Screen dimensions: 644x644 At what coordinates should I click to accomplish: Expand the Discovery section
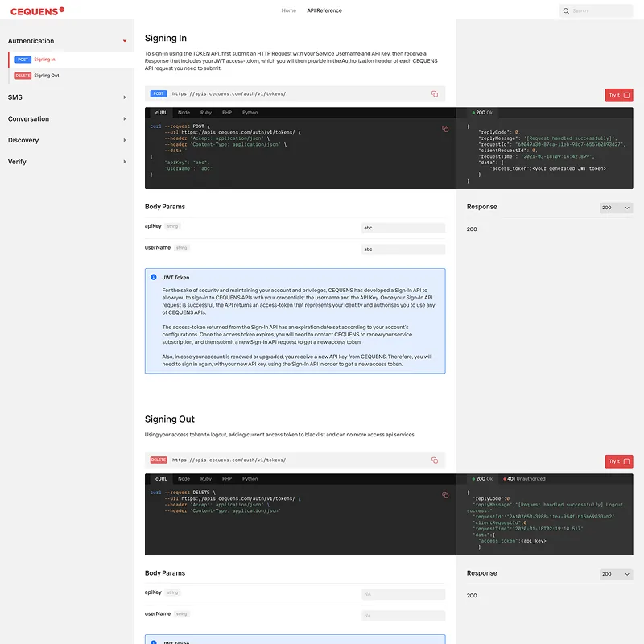coord(125,140)
